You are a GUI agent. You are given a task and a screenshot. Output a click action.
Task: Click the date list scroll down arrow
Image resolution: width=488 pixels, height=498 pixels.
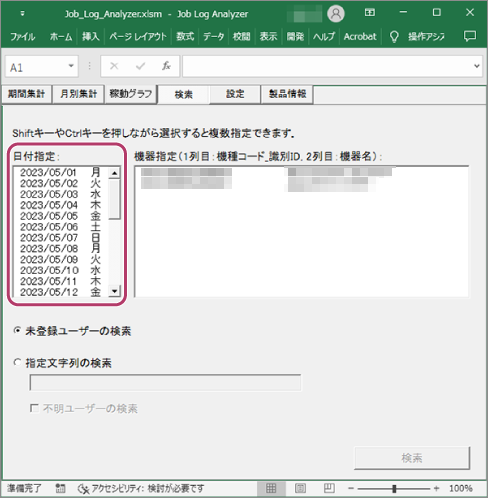tap(114, 291)
